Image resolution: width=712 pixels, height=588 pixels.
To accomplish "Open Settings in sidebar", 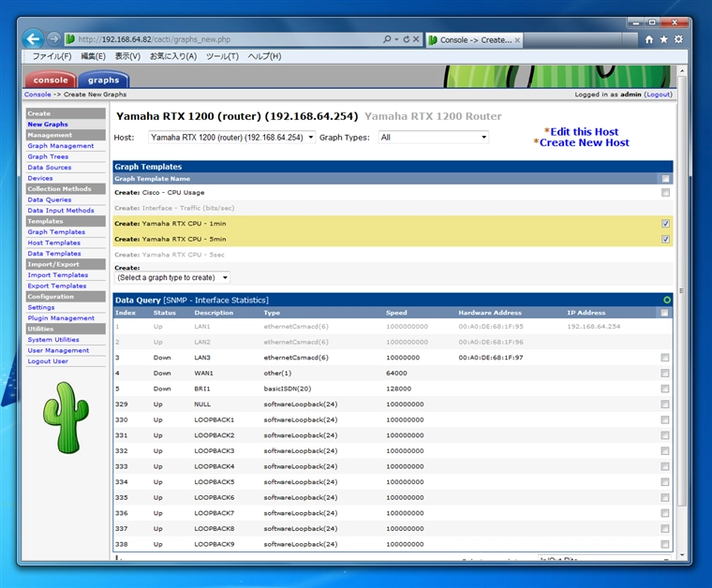I will [x=41, y=307].
